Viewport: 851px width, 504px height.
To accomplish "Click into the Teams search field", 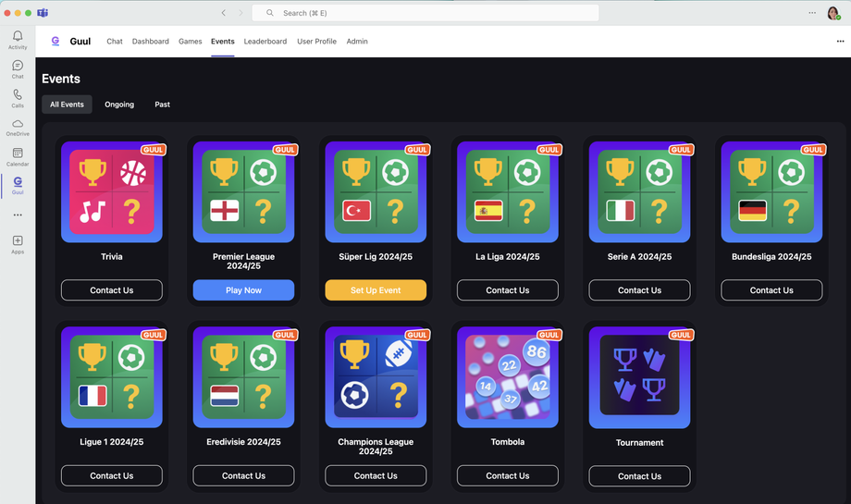I will click(x=425, y=13).
